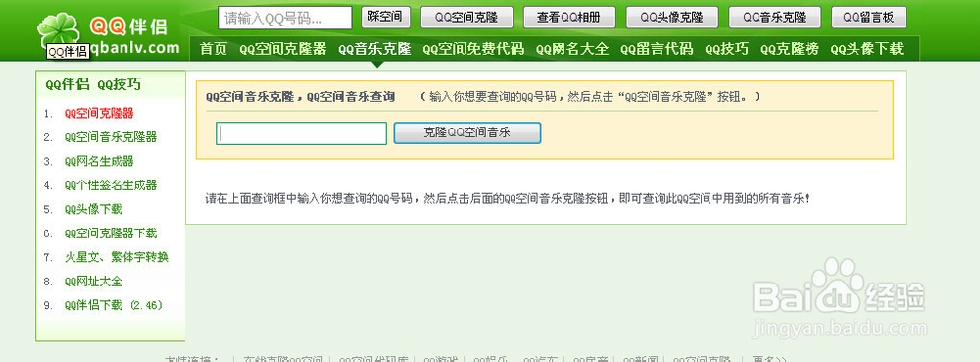Click the QQ空间克隆 button in header
This screenshot has width=980, height=362.
(466, 18)
